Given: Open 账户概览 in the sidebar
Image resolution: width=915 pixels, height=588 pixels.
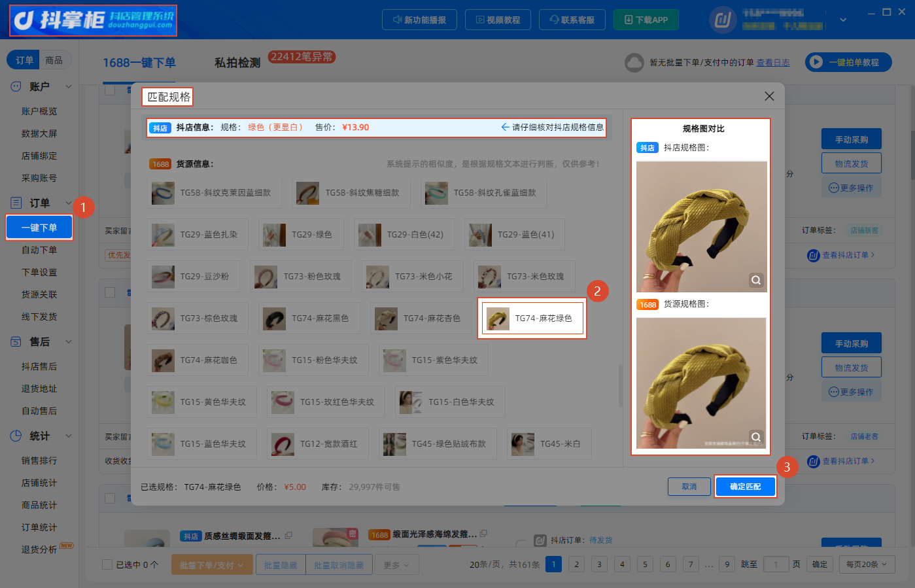Looking at the screenshot, I should click(39, 111).
